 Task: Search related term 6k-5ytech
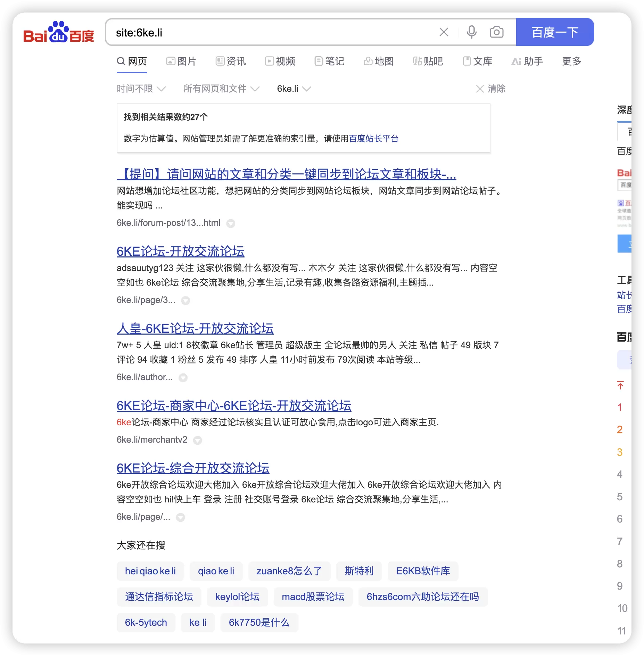pyautogui.click(x=146, y=623)
